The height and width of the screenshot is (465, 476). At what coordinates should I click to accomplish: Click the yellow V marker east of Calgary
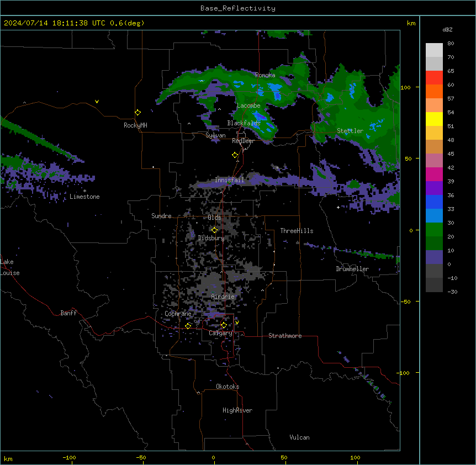pos(237,323)
